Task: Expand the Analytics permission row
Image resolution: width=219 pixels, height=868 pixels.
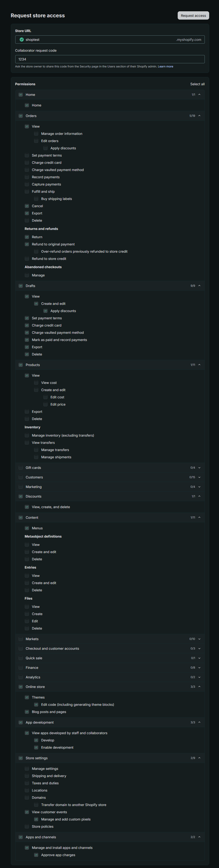Action: tap(110, 677)
